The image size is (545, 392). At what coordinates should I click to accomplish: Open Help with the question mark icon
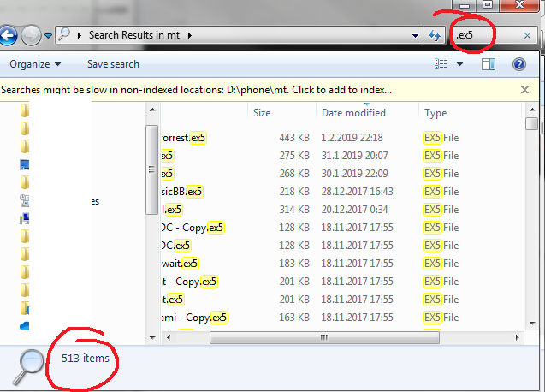[x=519, y=64]
